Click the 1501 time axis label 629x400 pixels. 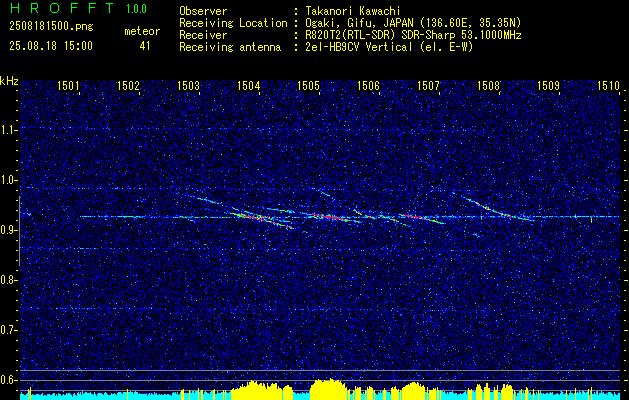click(x=68, y=85)
